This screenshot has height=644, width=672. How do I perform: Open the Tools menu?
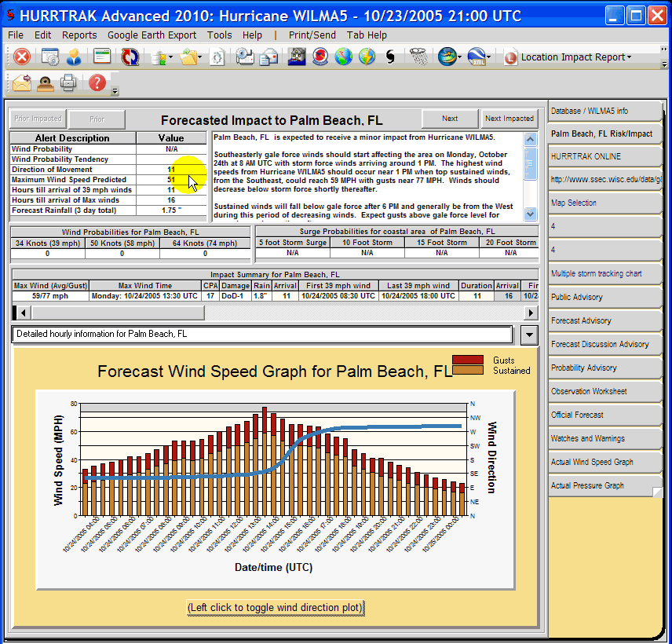coord(220,35)
